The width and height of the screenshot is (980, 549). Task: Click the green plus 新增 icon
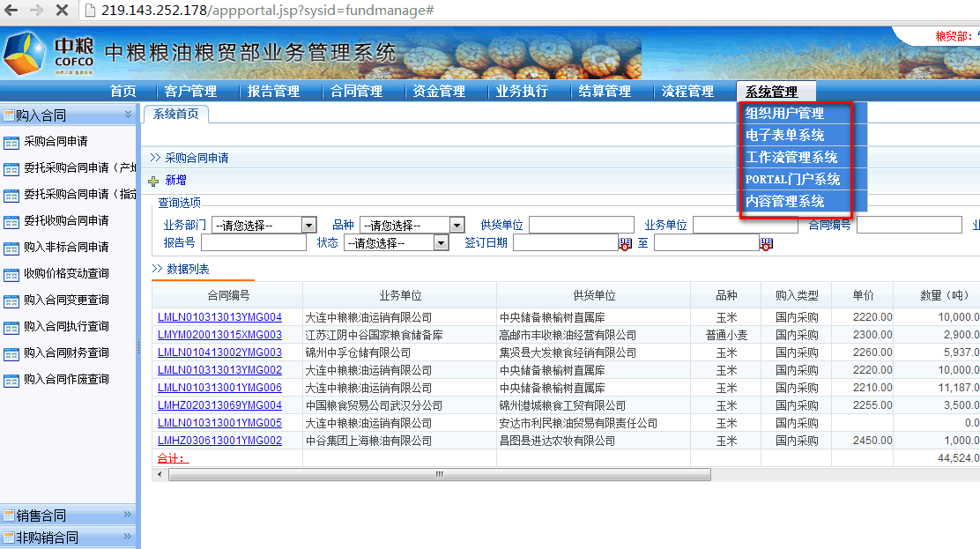[153, 182]
